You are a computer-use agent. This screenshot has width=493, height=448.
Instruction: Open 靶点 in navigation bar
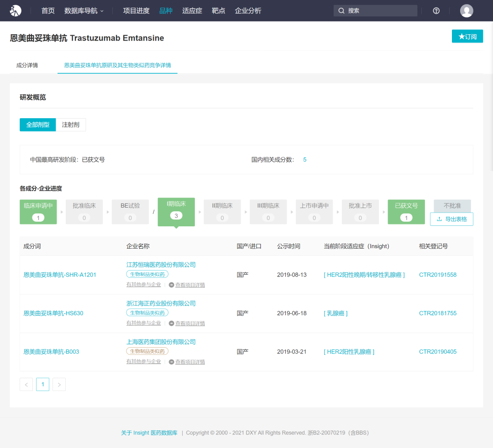[219, 10]
